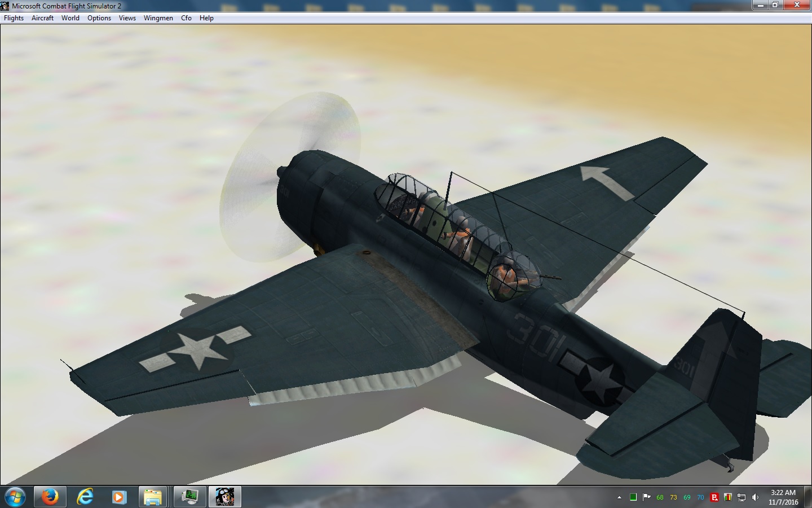
Task: Open the Cfo menu
Action: click(x=186, y=18)
